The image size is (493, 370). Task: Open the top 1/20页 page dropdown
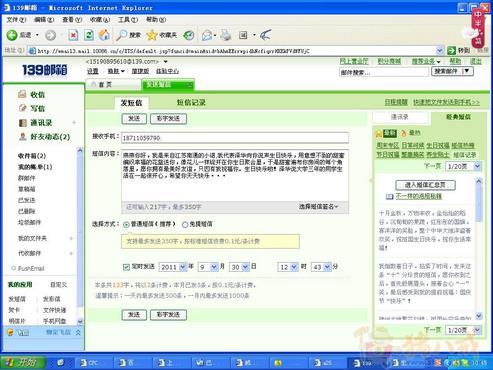click(x=477, y=166)
